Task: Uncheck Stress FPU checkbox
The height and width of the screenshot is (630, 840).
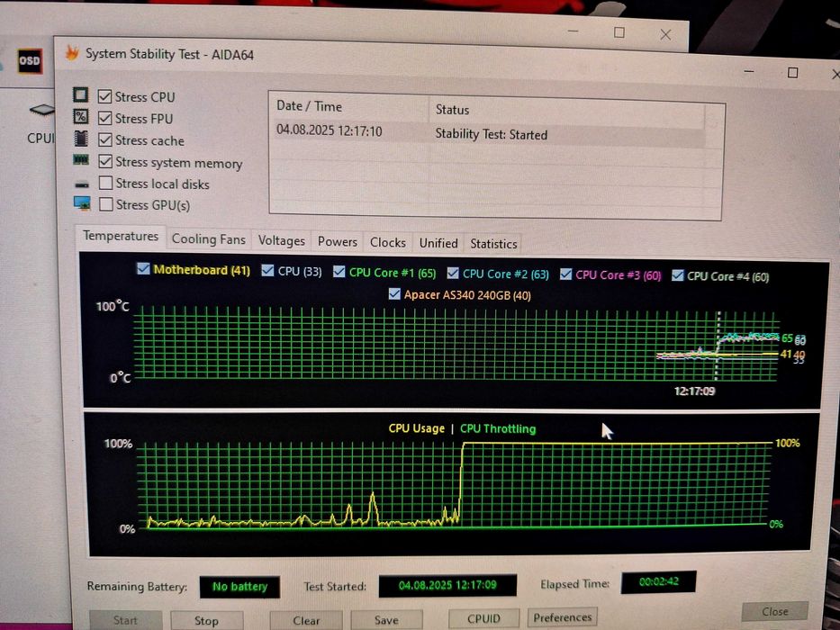Action: [105, 118]
